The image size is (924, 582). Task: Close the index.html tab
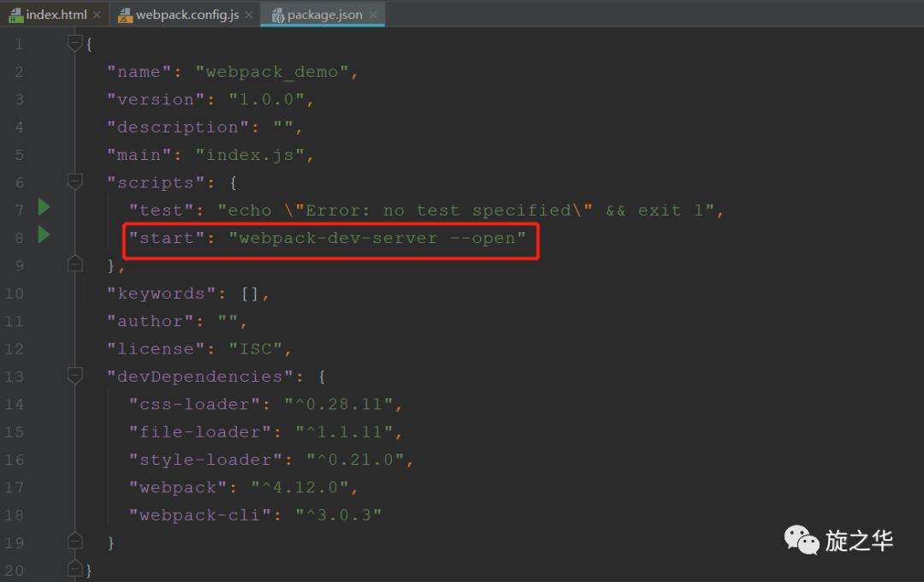(97, 15)
